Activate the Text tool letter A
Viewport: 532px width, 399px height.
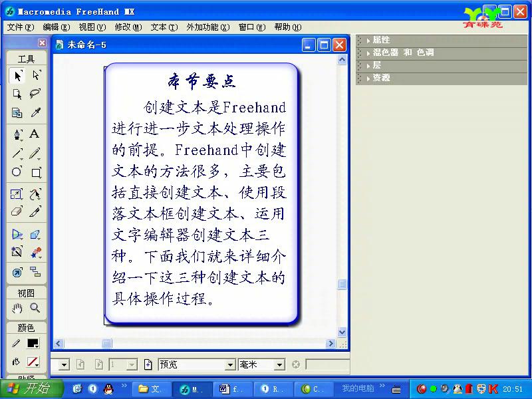[35, 134]
